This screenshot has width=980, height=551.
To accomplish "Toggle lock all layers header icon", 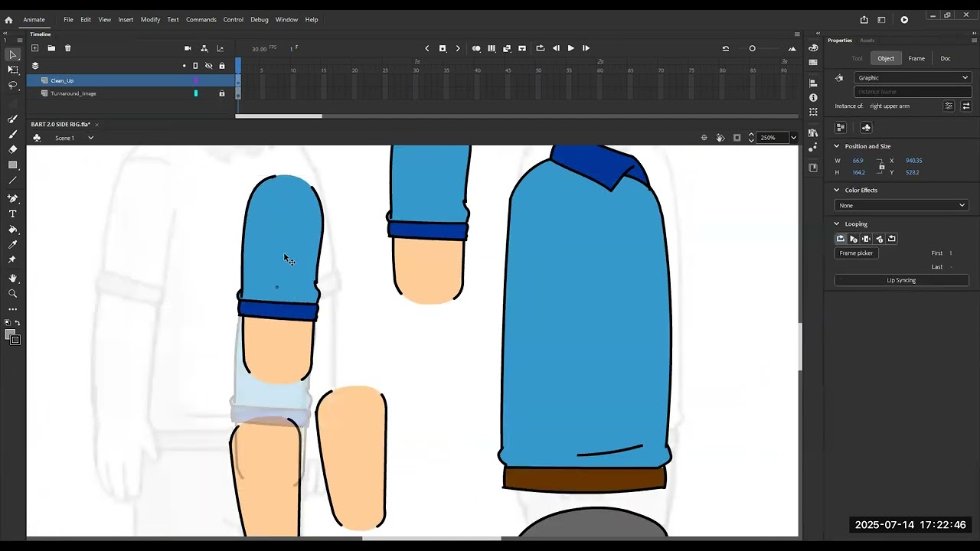I will click(x=222, y=66).
